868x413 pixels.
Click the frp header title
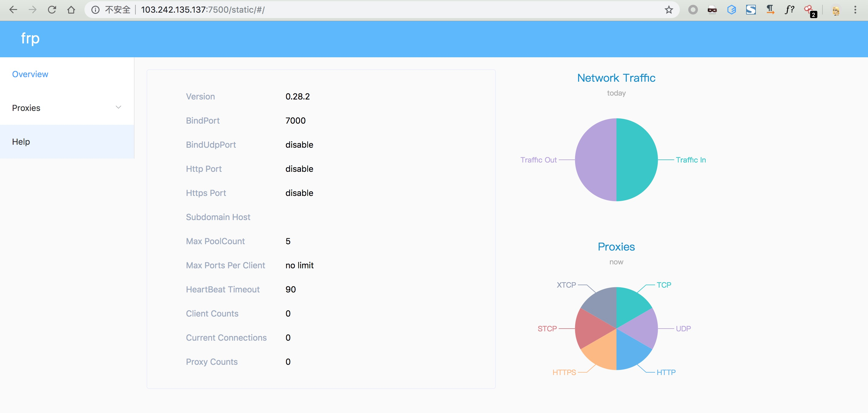coord(30,38)
